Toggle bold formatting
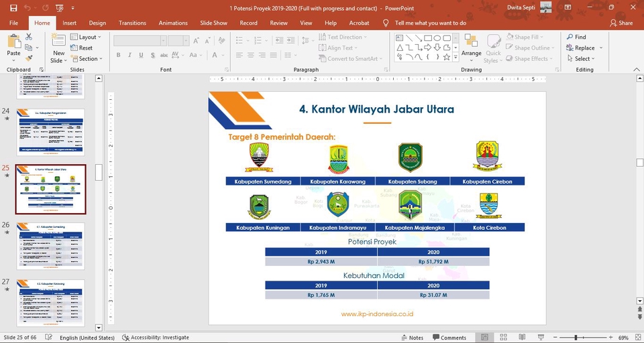Screen dimensions: 644x343 coord(118,55)
